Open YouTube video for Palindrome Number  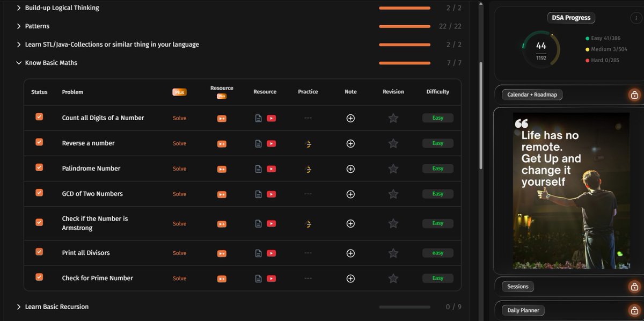[x=271, y=169]
